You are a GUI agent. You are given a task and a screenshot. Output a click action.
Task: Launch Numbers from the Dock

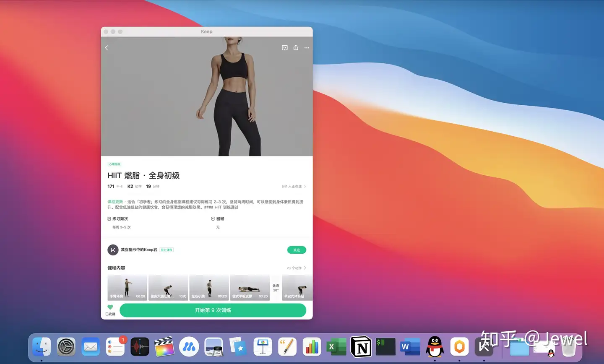coord(312,347)
